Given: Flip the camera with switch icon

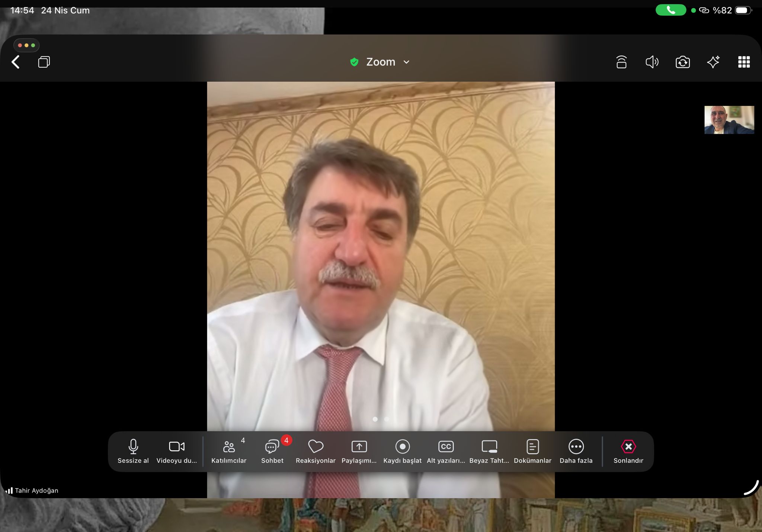Looking at the screenshot, I should coord(682,62).
